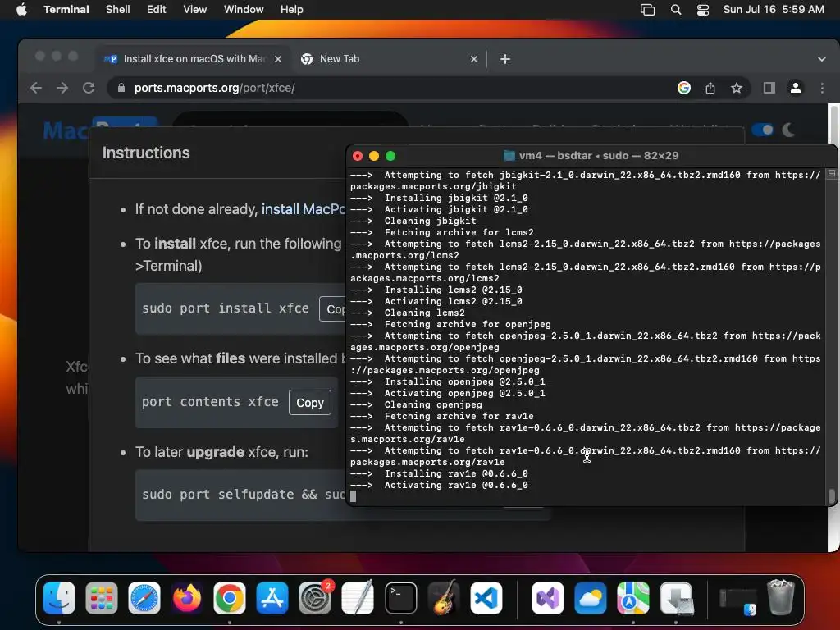Open System Settings from the Dock
The height and width of the screenshot is (630, 840).
(315, 598)
